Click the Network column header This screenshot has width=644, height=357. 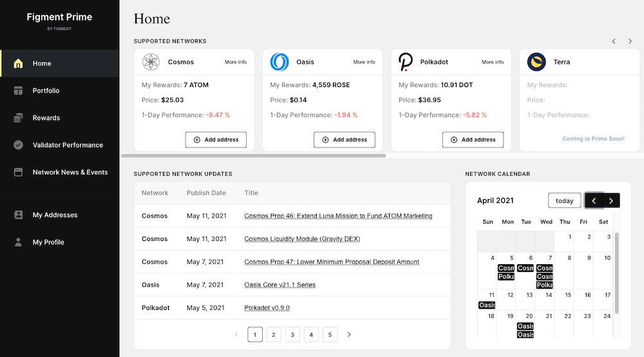tap(155, 193)
